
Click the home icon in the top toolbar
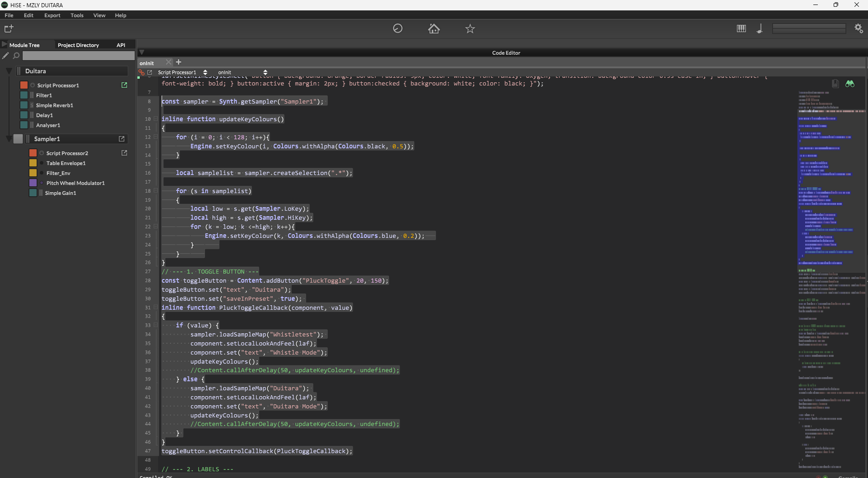coord(434,29)
